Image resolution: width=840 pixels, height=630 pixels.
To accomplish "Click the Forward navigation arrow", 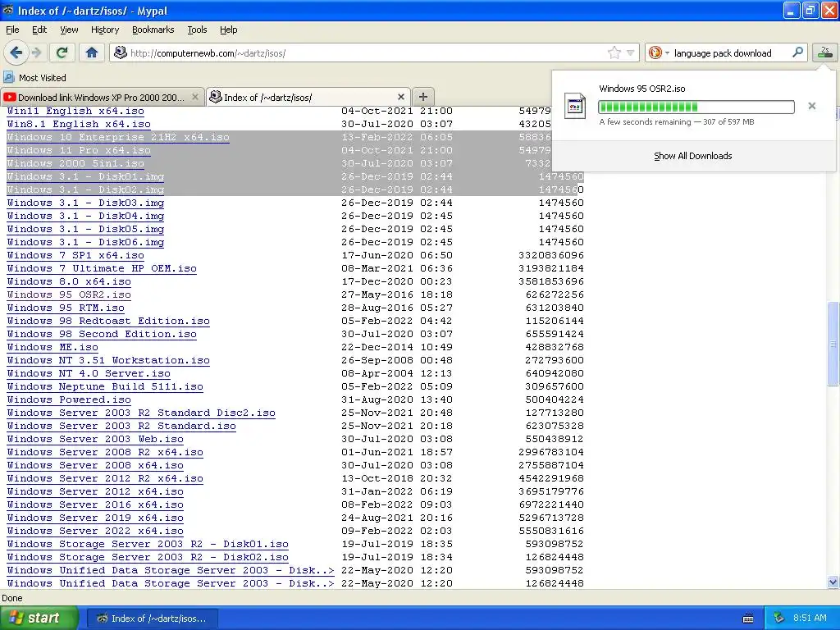I will pyautogui.click(x=36, y=52).
